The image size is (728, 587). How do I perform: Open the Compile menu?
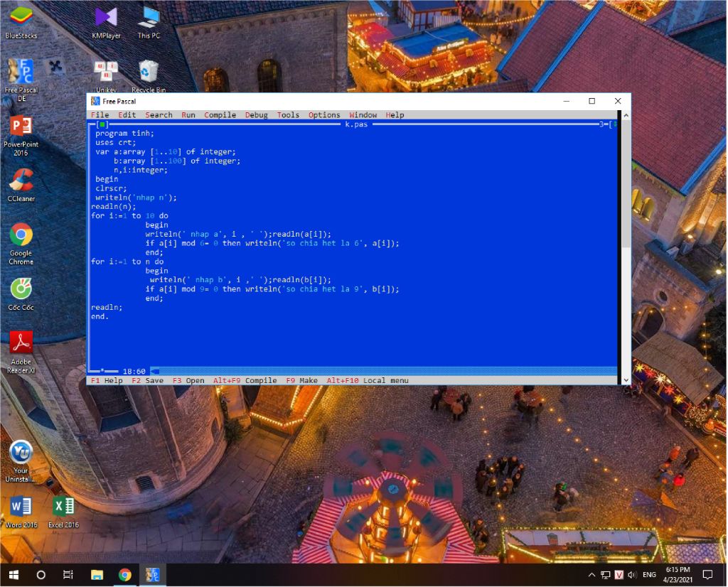[220, 115]
